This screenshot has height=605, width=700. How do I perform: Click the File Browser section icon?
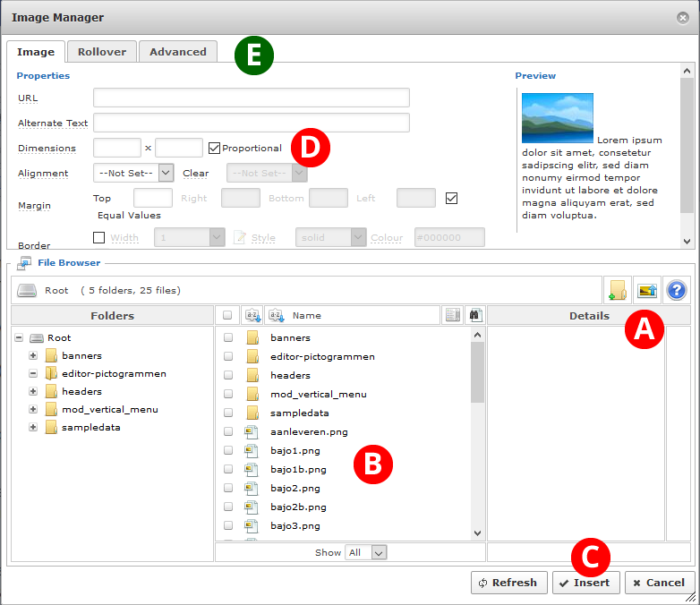point(24,263)
